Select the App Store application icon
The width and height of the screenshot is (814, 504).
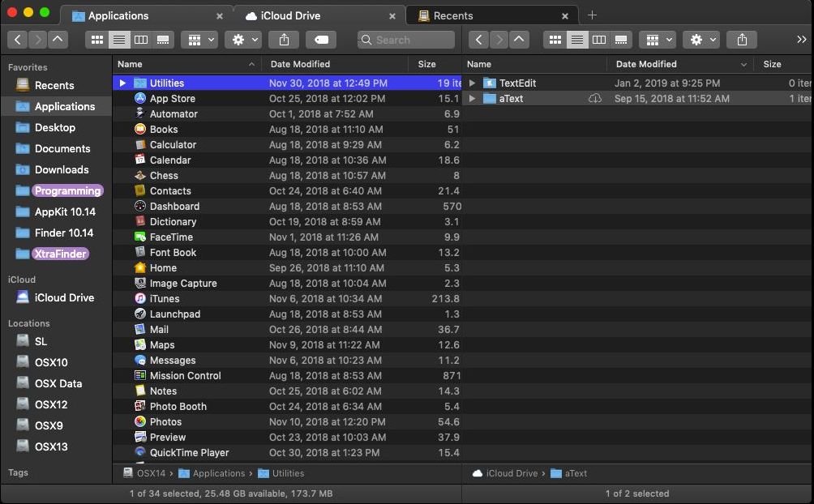140,98
